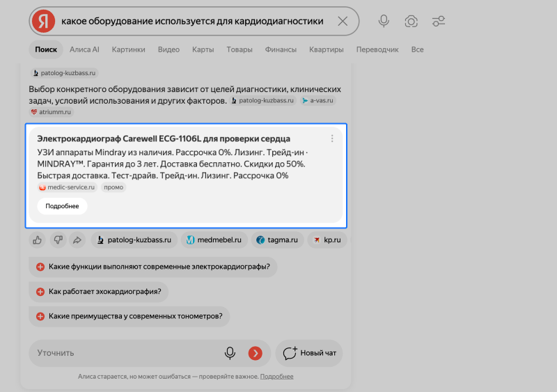This screenshot has width=557, height=392.
Task: Ask about functions of modern electrocardiographs
Action: pos(152,267)
